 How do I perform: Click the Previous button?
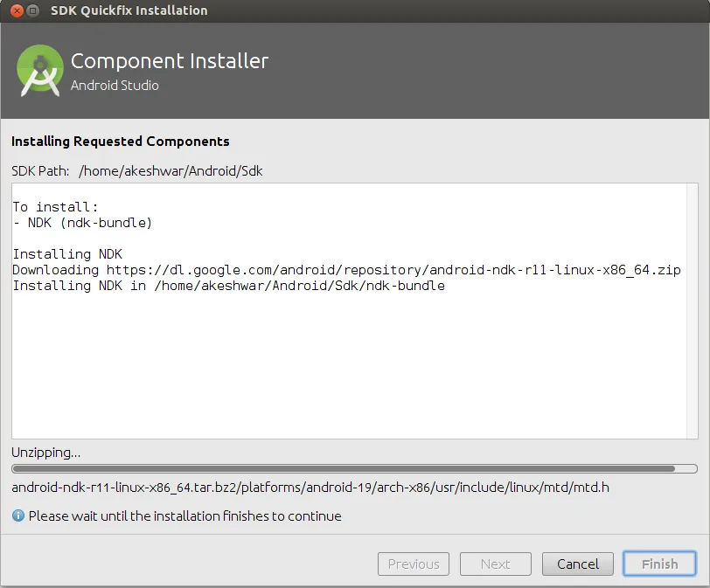coord(414,564)
